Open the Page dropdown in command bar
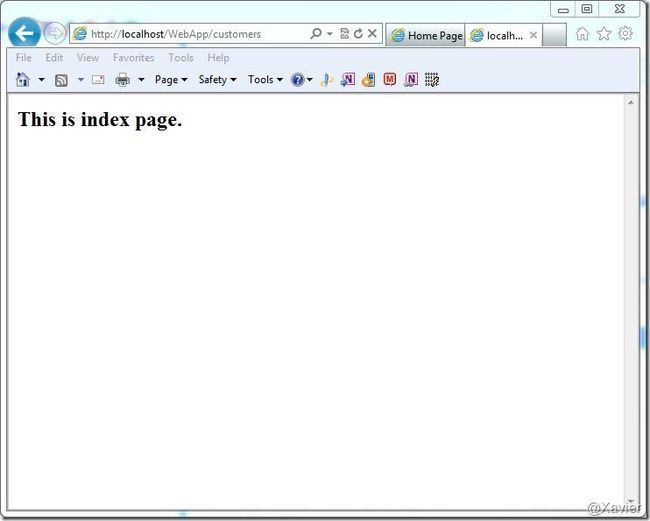 click(171, 79)
